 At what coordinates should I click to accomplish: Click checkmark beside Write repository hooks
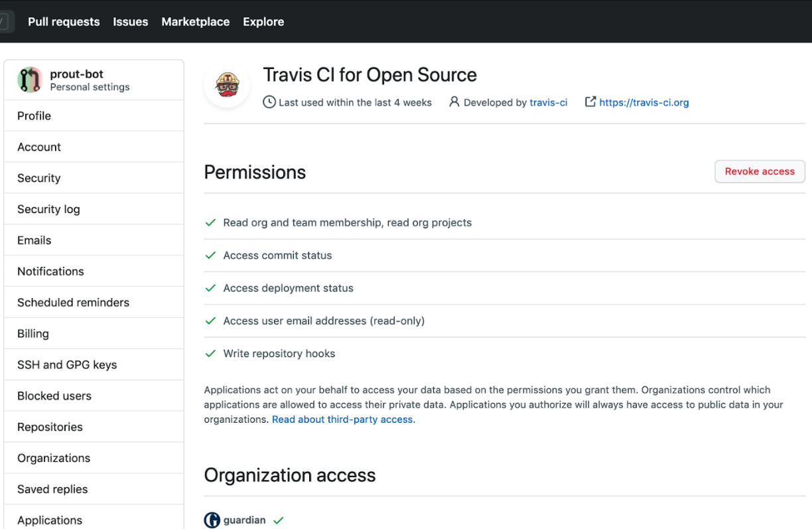(210, 354)
